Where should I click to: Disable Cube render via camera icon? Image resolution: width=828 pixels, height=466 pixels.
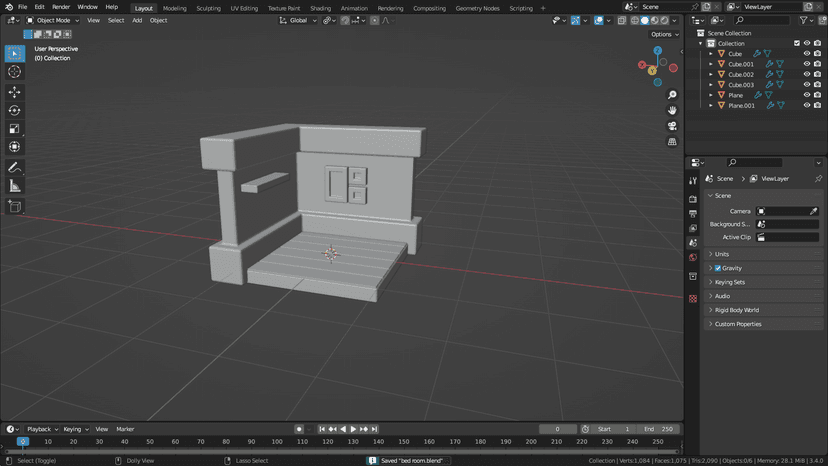point(817,53)
